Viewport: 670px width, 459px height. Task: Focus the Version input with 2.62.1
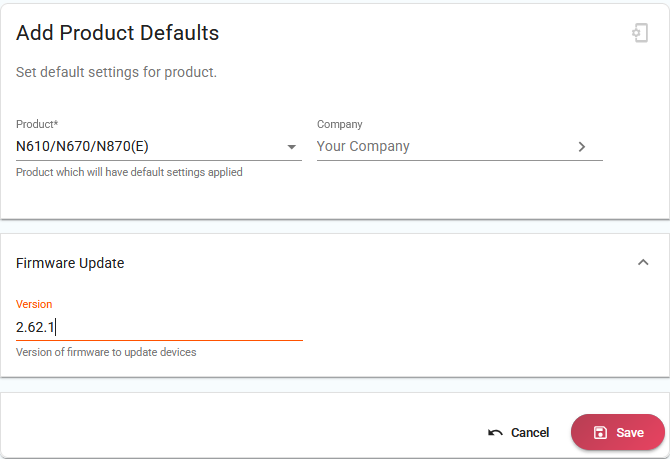click(159, 327)
